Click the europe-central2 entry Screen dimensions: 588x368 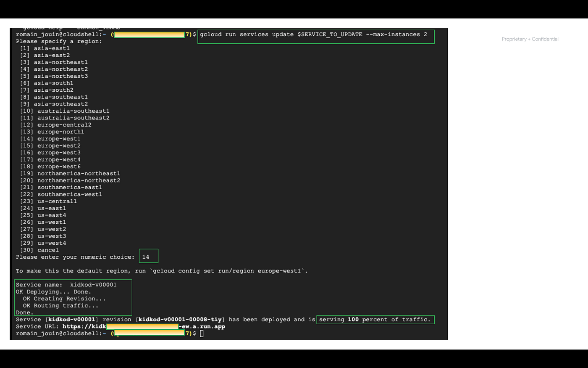(55, 124)
